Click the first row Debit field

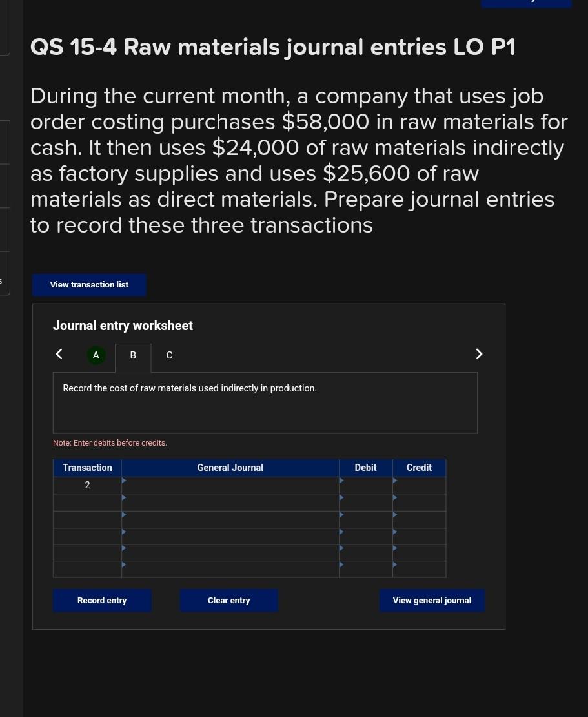click(366, 485)
